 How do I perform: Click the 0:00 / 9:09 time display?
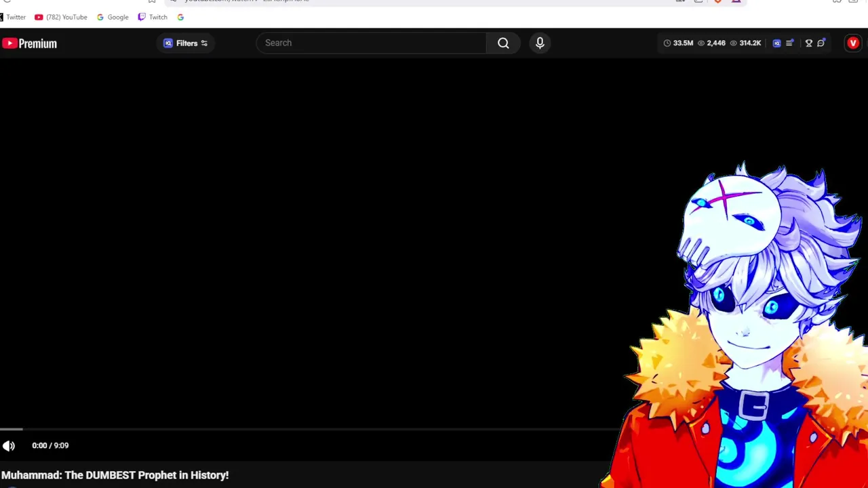pyautogui.click(x=50, y=446)
